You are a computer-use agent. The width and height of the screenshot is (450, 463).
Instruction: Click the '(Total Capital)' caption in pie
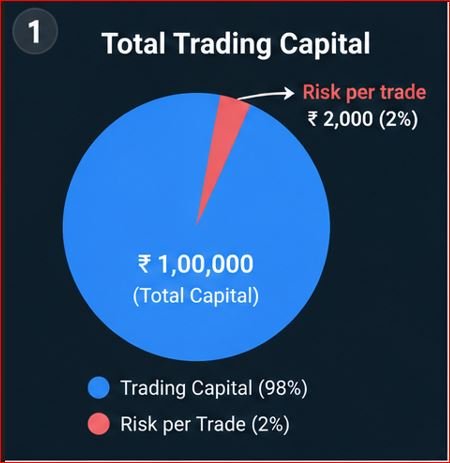196,296
